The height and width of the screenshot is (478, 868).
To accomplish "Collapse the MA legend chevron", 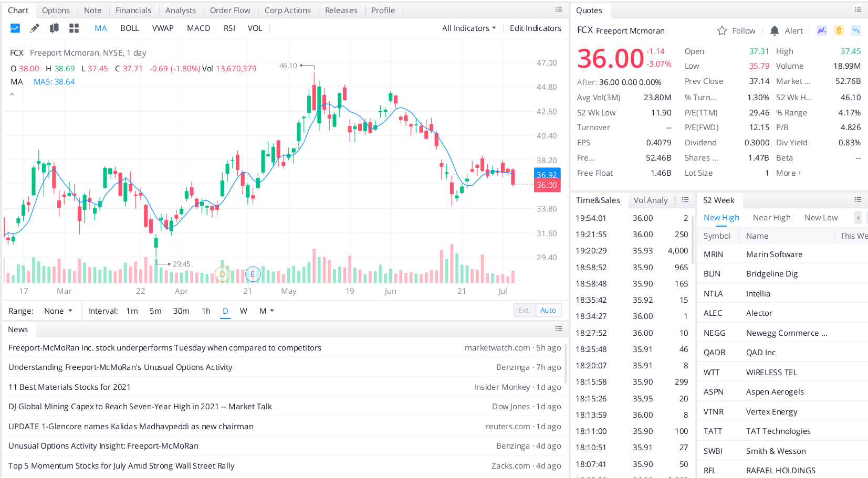I will [12, 94].
